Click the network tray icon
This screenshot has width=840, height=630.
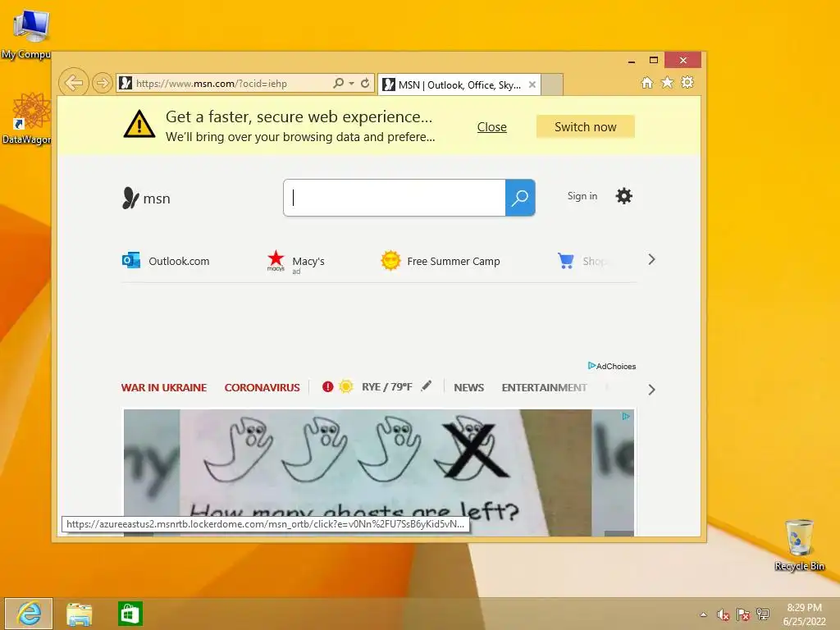pyautogui.click(x=763, y=614)
